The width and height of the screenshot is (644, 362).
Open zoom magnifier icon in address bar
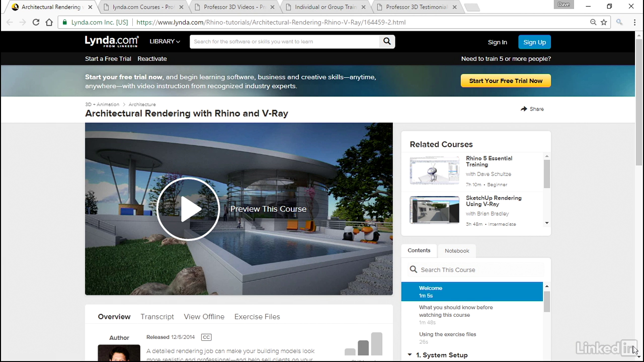[x=594, y=22]
